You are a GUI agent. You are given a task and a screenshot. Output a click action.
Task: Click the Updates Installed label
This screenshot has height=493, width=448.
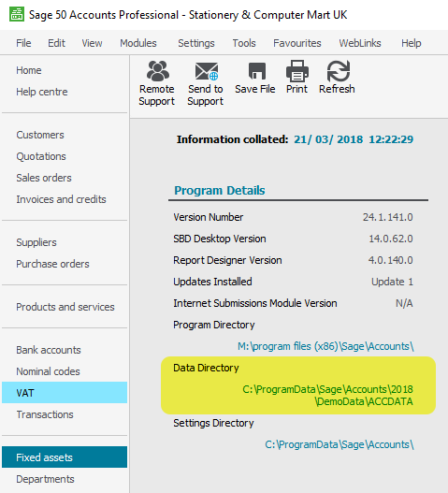pos(212,282)
